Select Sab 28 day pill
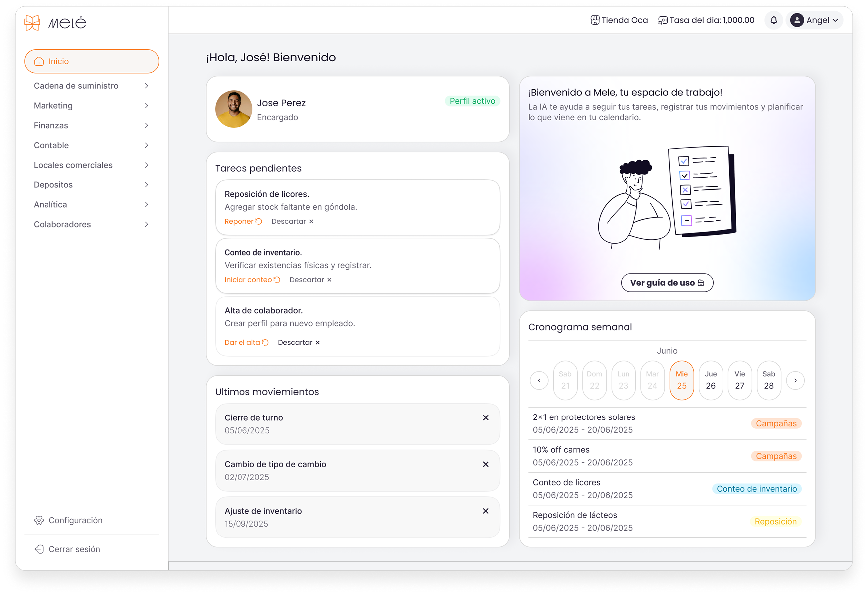Image resolution: width=868 pixels, height=595 pixels. [768, 380]
